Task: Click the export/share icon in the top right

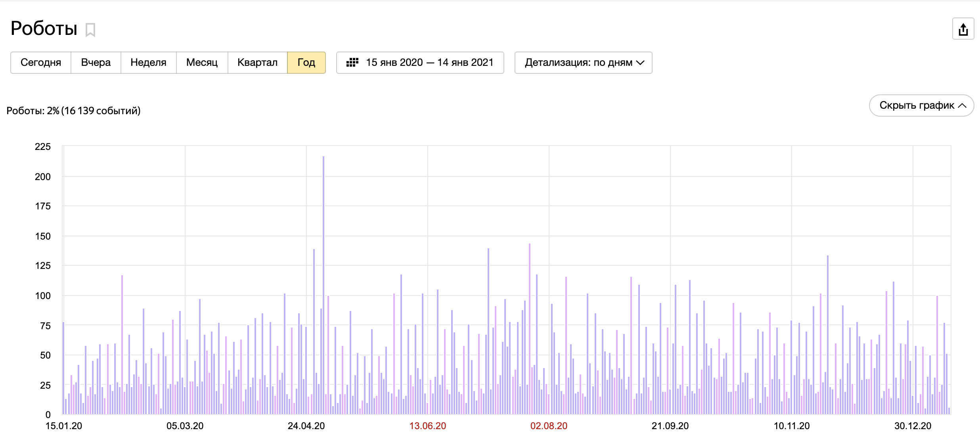Action: (x=963, y=29)
